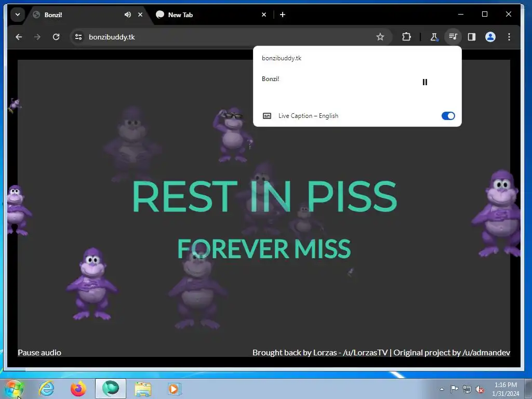Open the side panel icon
The image size is (532, 399).
(472, 37)
